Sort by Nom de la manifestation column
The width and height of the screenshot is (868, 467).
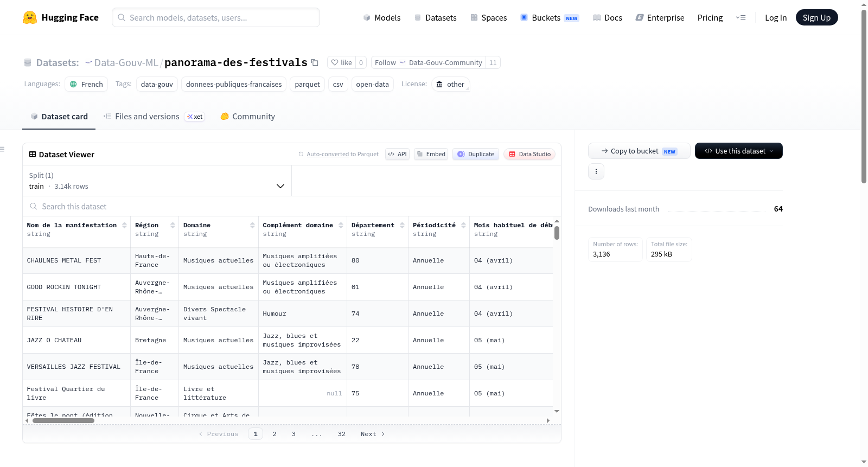point(124,225)
